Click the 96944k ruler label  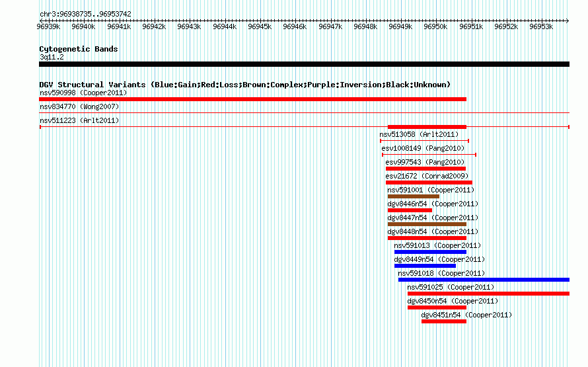(225, 26)
